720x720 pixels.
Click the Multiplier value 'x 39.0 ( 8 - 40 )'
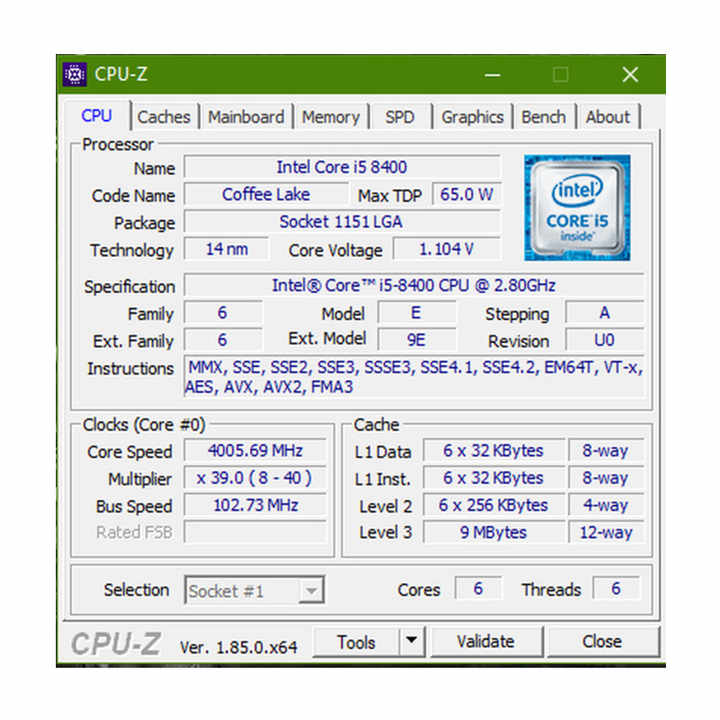[255, 478]
